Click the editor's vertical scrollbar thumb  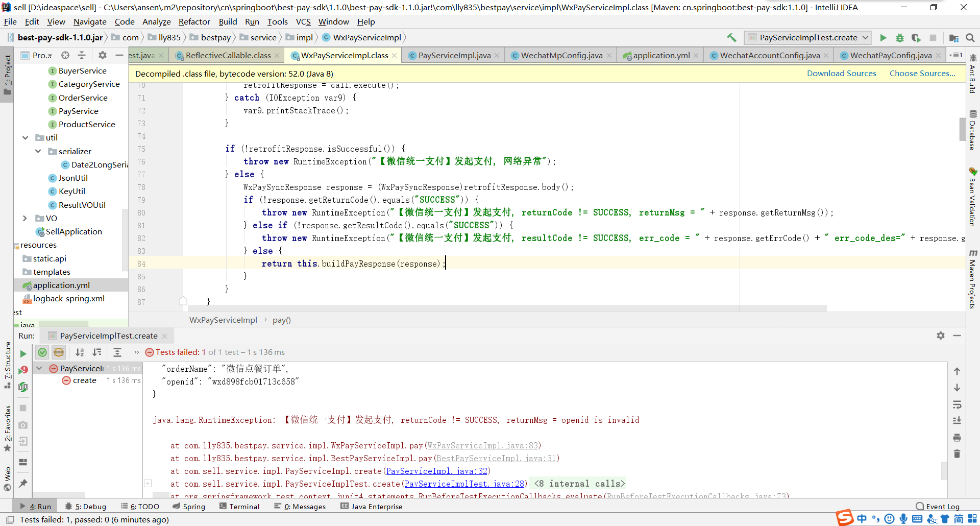(x=962, y=129)
